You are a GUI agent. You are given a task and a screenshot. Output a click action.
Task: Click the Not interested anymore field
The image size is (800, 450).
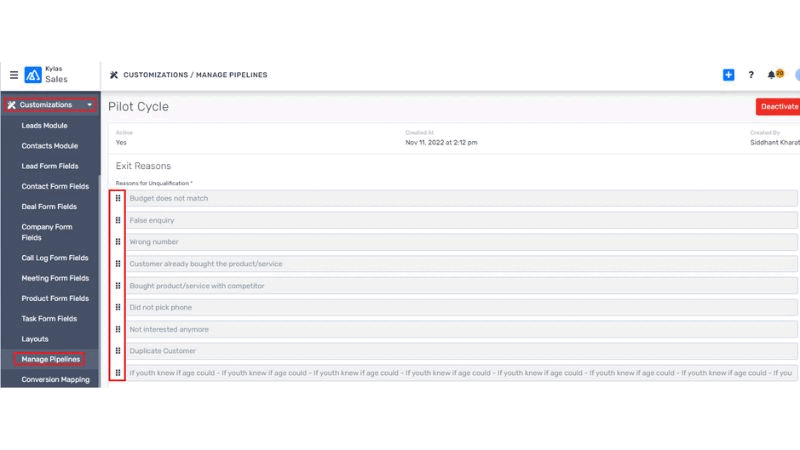460,329
